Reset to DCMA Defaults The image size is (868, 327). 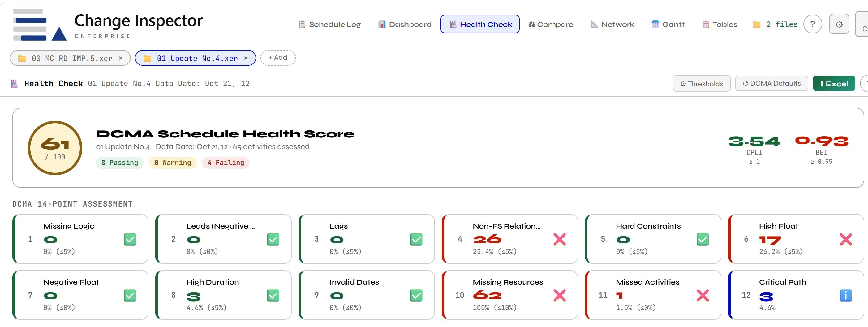[771, 83]
